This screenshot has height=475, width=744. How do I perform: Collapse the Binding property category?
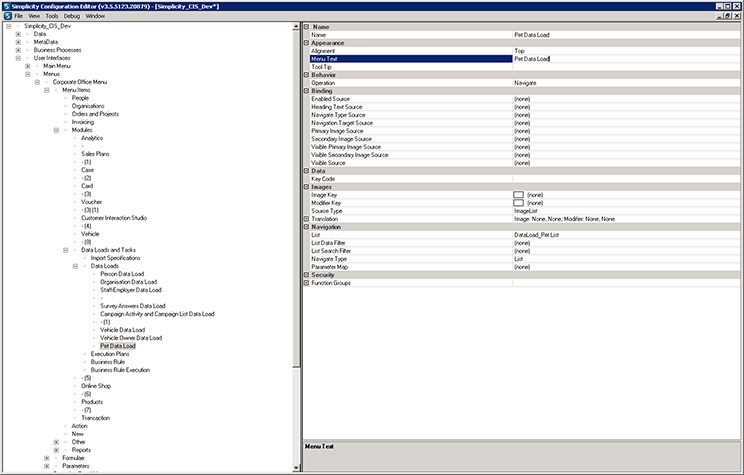tap(307, 91)
